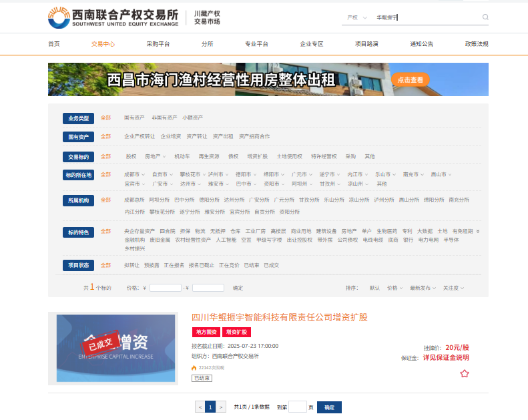Expand more 标的特色 options double-chevron
528x420 pixels.
[x=478, y=232]
